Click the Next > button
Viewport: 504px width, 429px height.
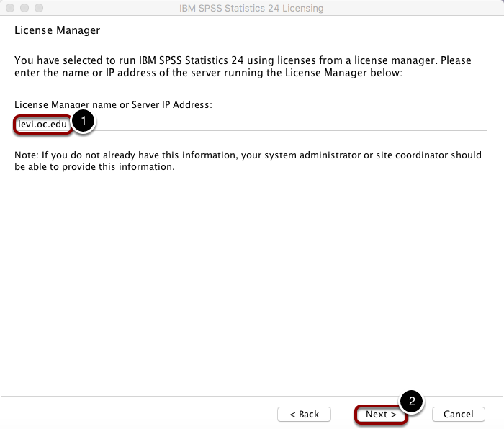[x=381, y=414]
